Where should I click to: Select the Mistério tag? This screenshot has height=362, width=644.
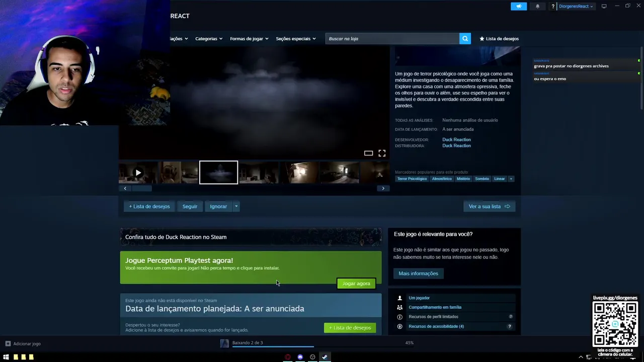click(x=463, y=178)
